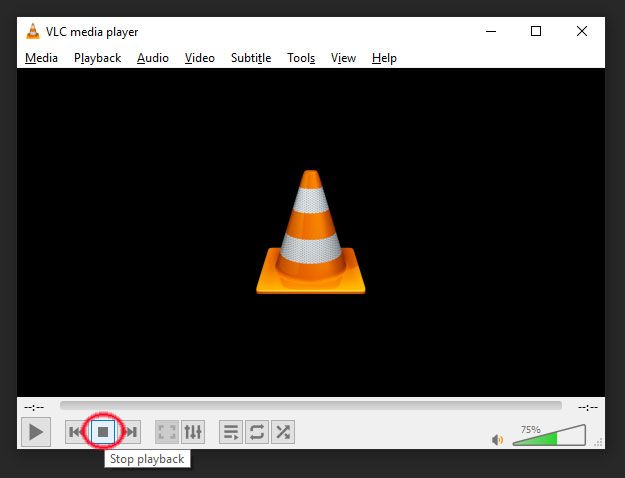Toggle fullscreen video mode
Screen dimensions: 625x478
[x=167, y=432]
